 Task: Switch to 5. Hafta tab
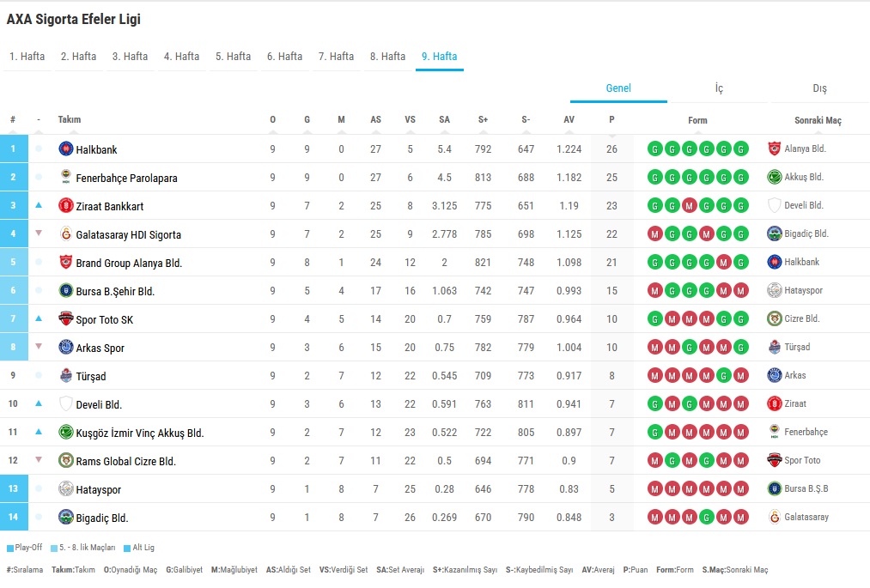coord(233,57)
